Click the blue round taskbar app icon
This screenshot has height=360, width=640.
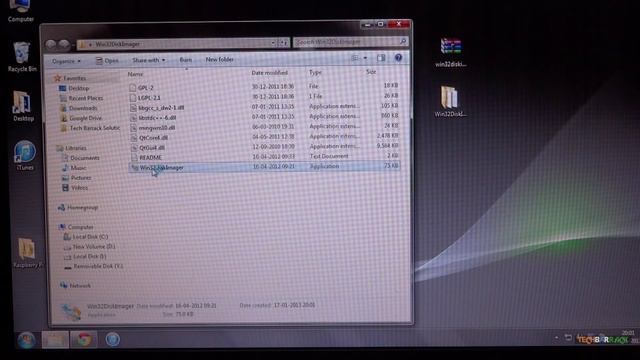pyautogui.click(x=113, y=340)
